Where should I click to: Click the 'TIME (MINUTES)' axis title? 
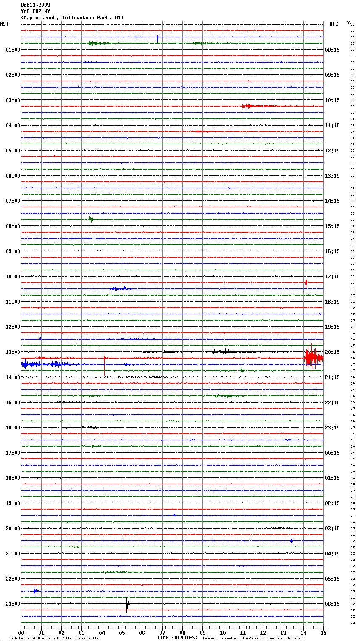pyautogui.click(x=177, y=638)
